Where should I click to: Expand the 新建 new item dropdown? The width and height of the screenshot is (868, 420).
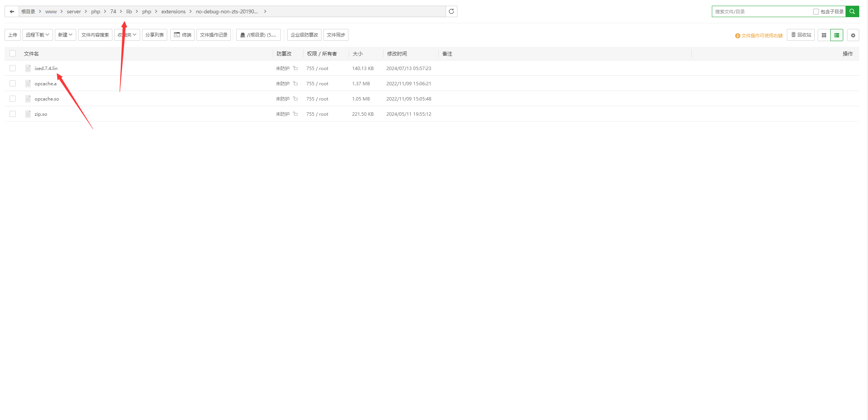(65, 35)
